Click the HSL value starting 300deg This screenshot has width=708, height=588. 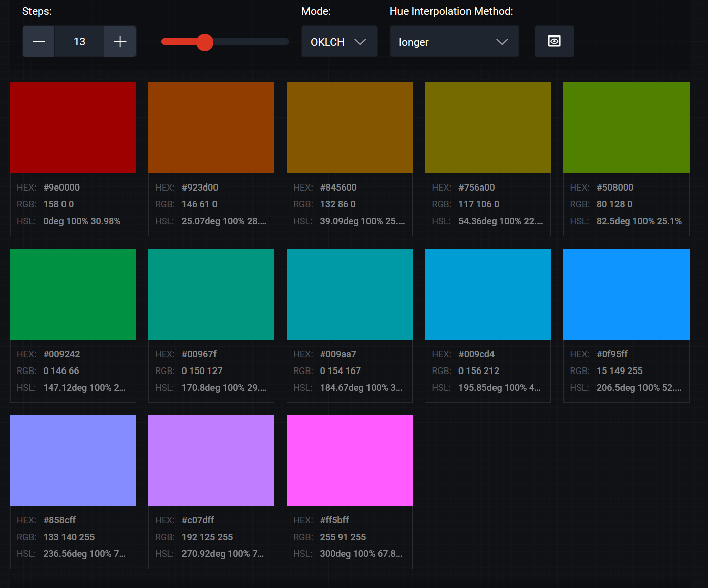(361, 554)
